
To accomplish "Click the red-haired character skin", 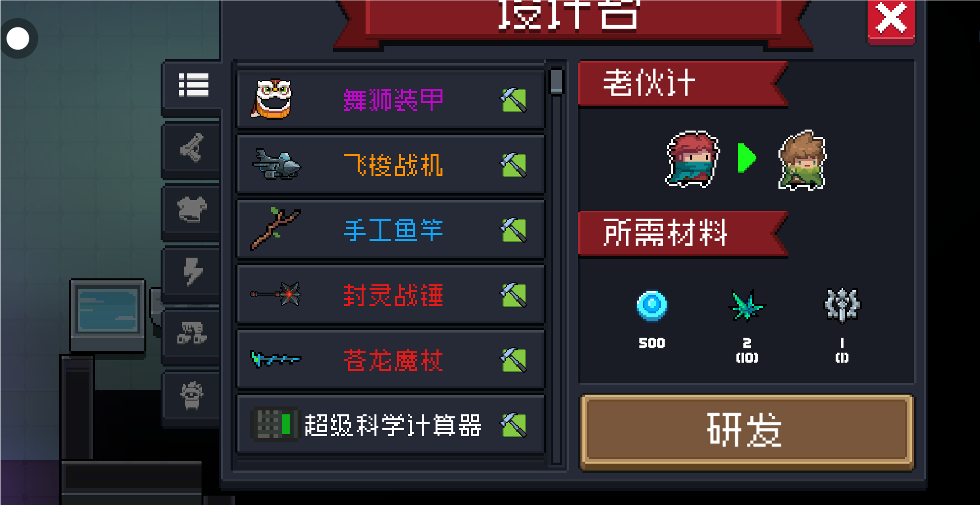I will pyautogui.click(x=692, y=159).
